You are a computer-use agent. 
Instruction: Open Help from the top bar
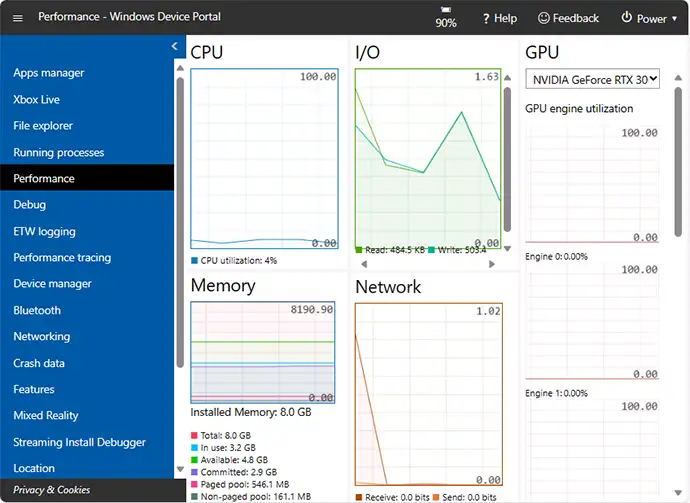[x=499, y=18]
